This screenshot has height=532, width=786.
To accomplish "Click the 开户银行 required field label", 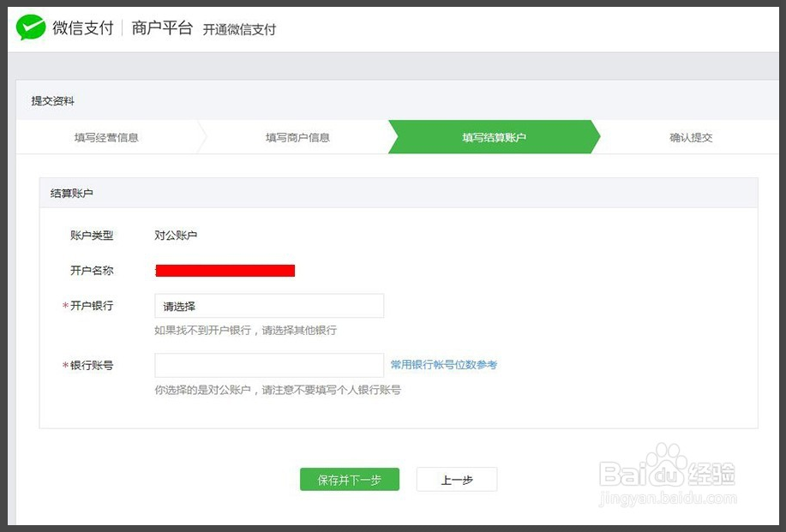I will [x=91, y=306].
